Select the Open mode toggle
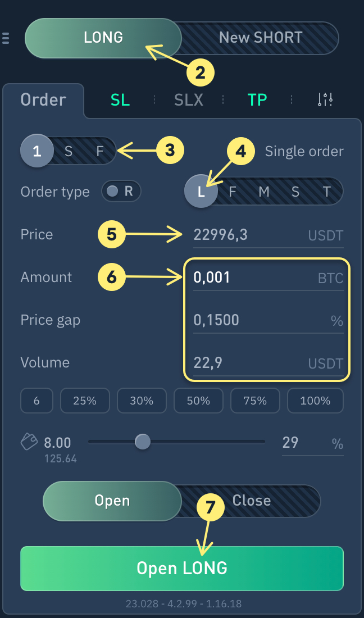 tap(112, 501)
